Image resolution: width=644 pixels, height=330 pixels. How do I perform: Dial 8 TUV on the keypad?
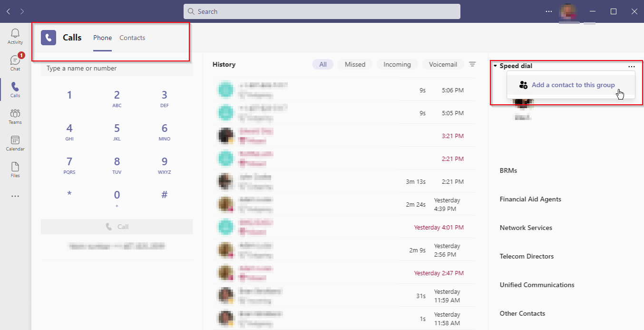117,165
